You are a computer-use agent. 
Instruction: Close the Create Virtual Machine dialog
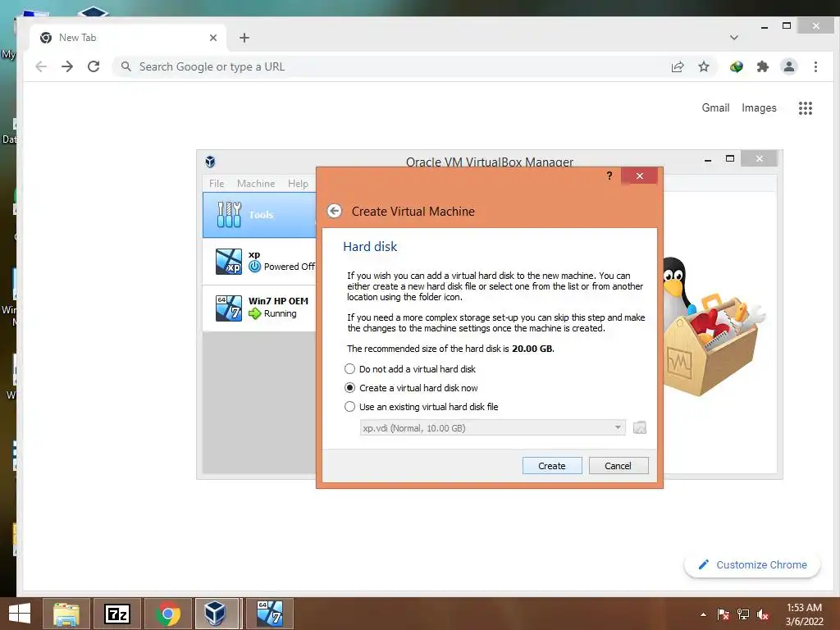[x=639, y=176]
